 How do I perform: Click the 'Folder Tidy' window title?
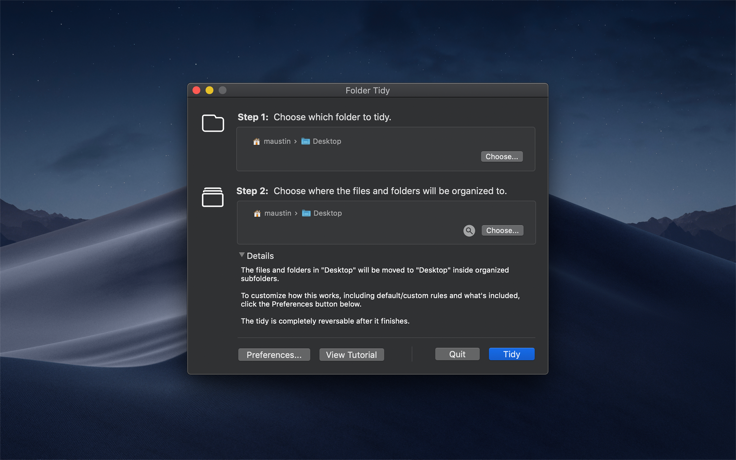[368, 91]
